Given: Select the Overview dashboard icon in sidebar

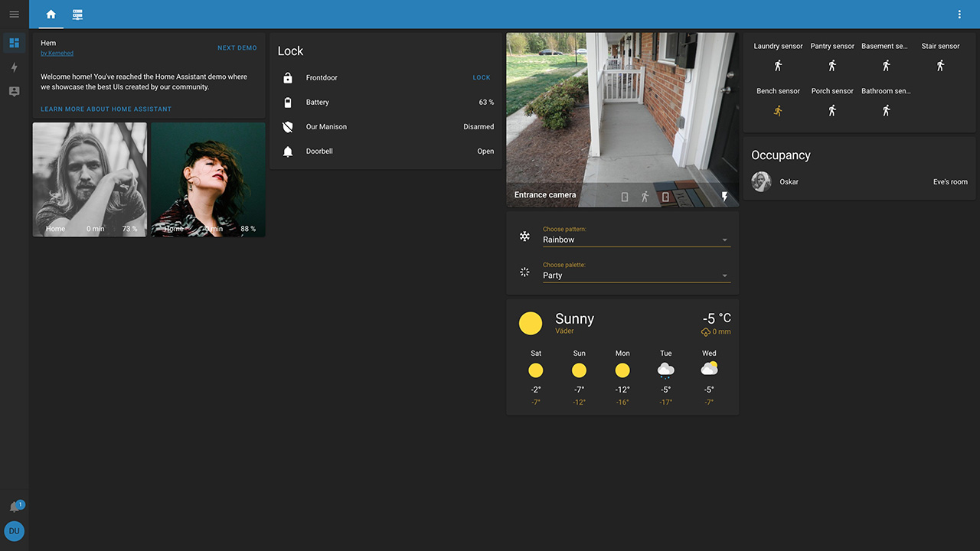Looking at the screenshot, I should coord(14,43).
